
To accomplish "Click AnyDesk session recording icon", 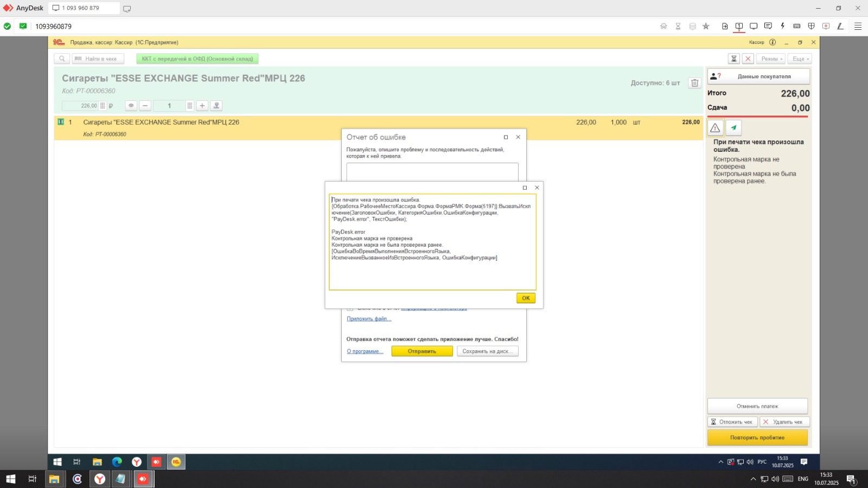I will pos(826,26).
